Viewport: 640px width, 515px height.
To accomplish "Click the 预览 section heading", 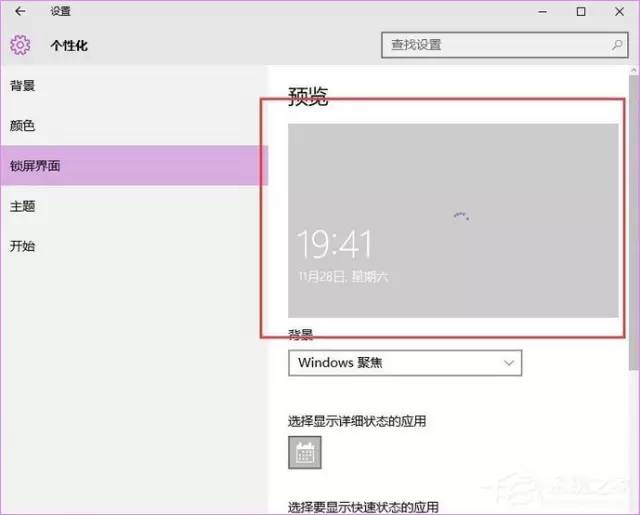I will point(308,97).
